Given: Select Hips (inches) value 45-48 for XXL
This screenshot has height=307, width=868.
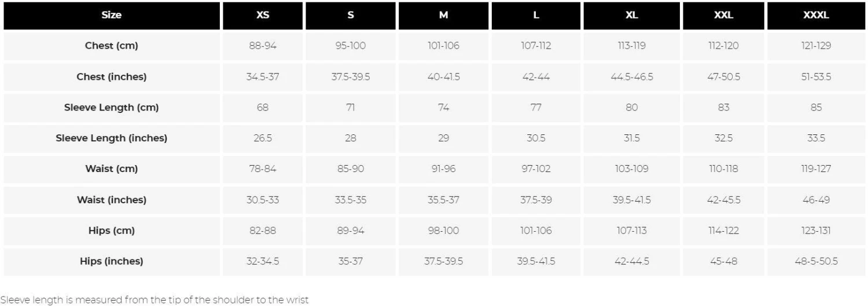Looking at the screenshot, I should (x=723, y=261).
